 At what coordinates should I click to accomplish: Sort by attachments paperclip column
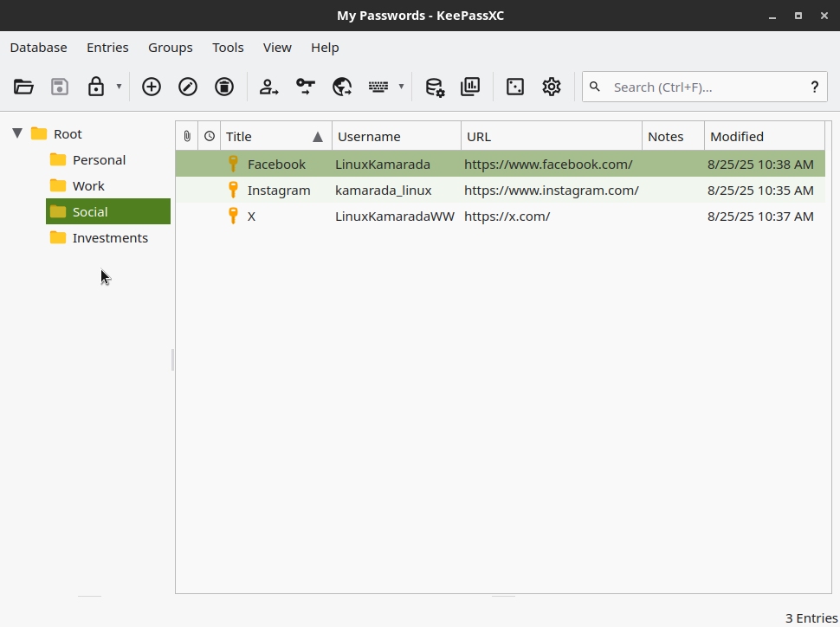pyautogui.click(x=187, y=136)
